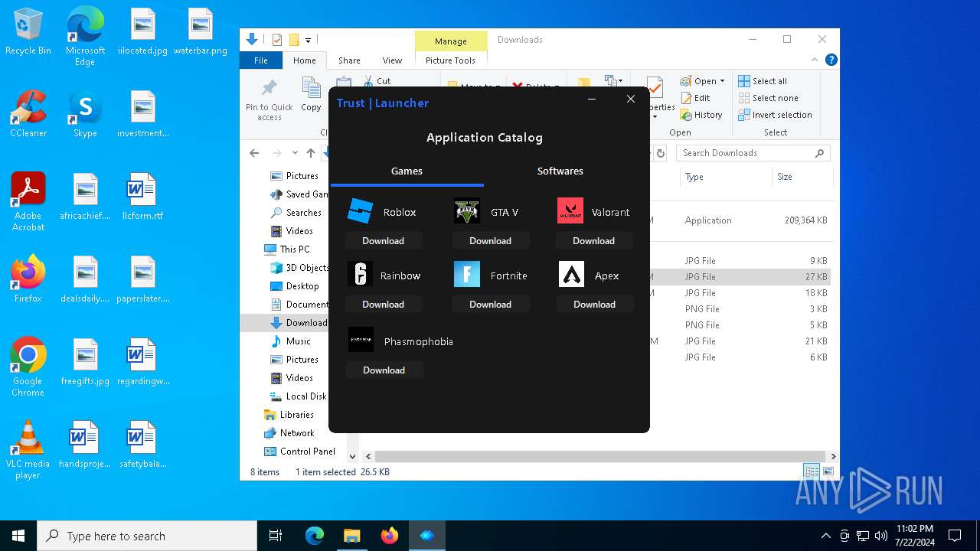This screenshot has width=980, height=551.
Task: Download Rainbow from the catalog
Action: pyautogui.click(x=383, y=304)
